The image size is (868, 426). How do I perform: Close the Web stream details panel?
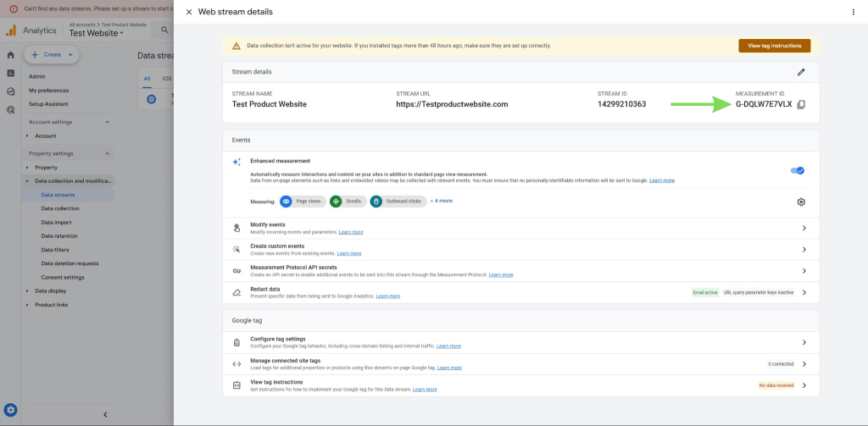(x=189, y=12)
